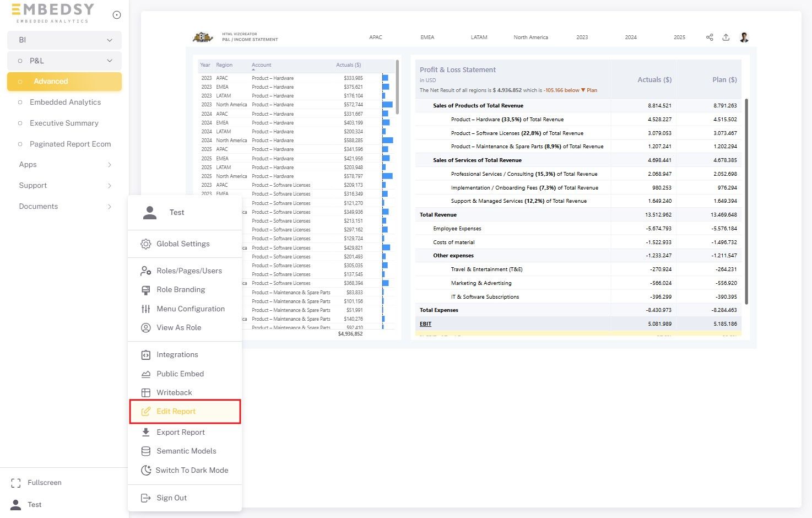
Task: Open the Executive Summary page
Action: pos(64,123)
